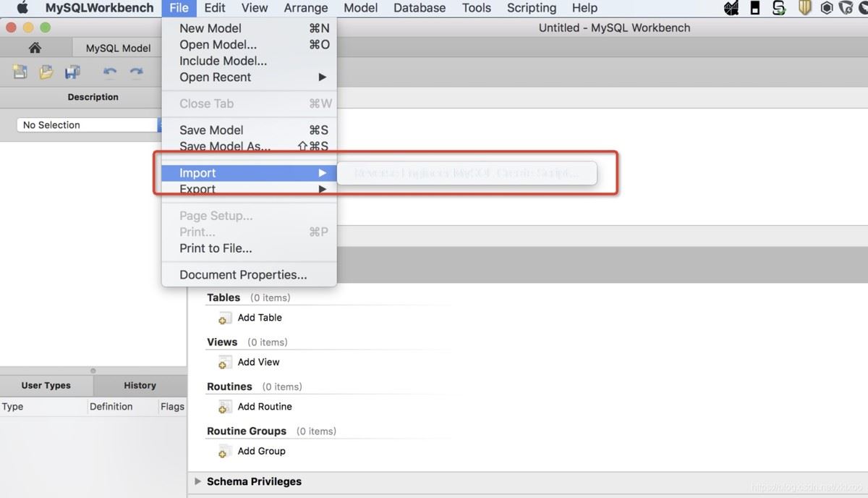Viewport: 868px width, 498px height.
Task: Click the Type column header
Action: click(44, 407)
